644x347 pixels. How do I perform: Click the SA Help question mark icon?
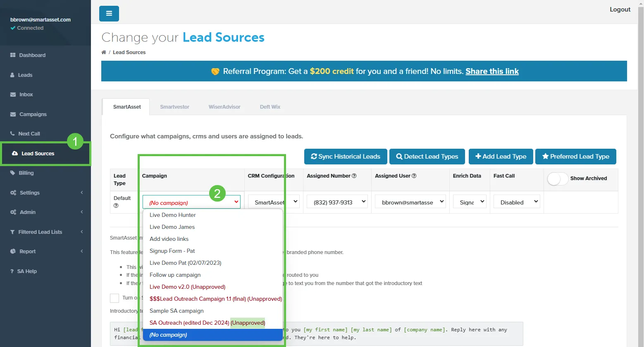tap(12, 271)
